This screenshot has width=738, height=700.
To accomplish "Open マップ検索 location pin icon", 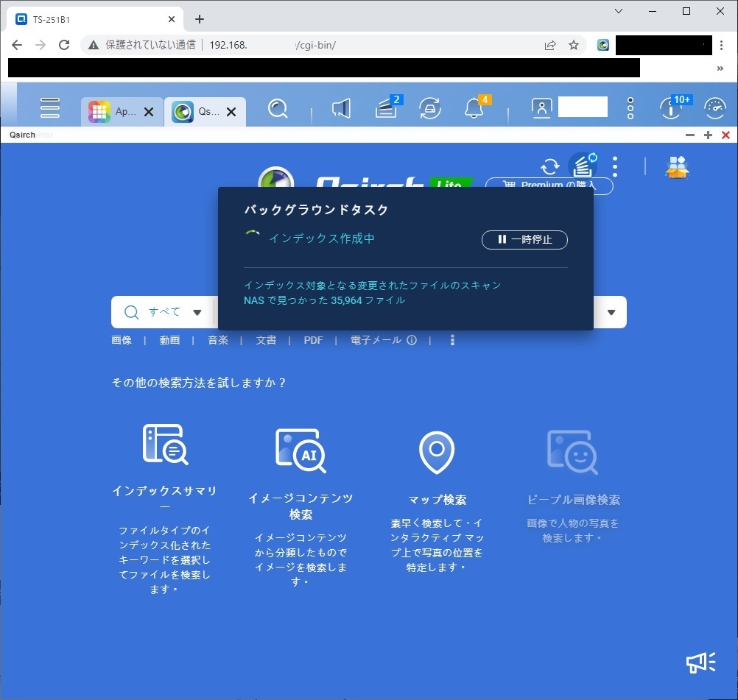I will click(437, 452).
